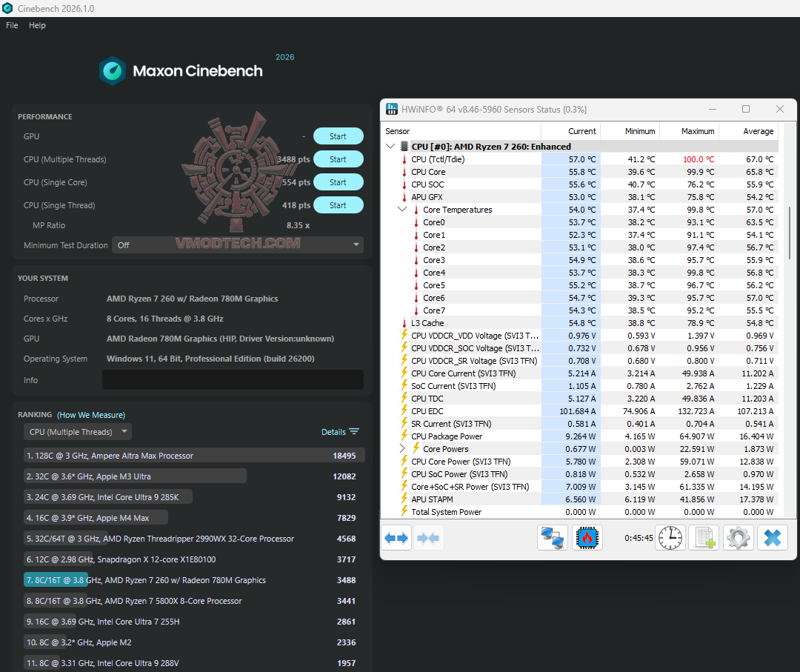Image resolution: width=800 pixels, height=672 pixels.
Task: Start the CPU (Single Thread) test
Action: coord(339,205)
